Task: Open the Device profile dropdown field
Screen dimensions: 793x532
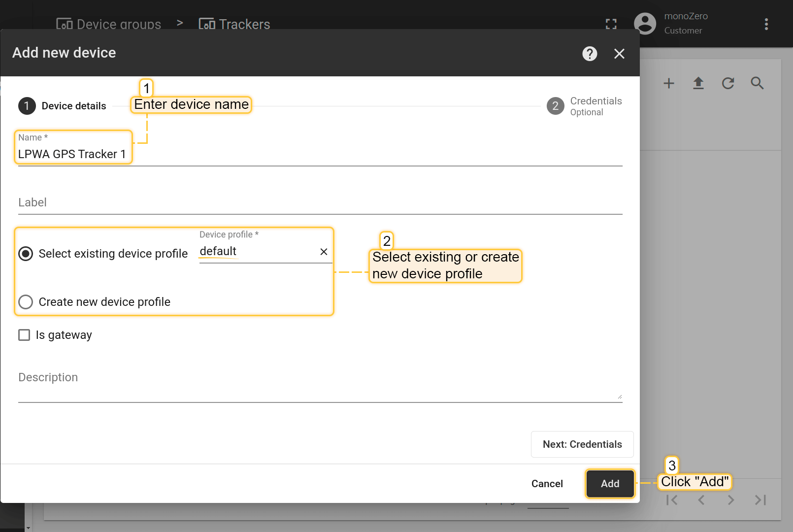Action: [256, 252]
